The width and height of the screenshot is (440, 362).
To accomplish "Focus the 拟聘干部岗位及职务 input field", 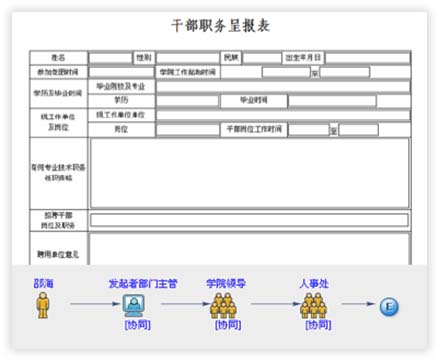I will [249, 220].
